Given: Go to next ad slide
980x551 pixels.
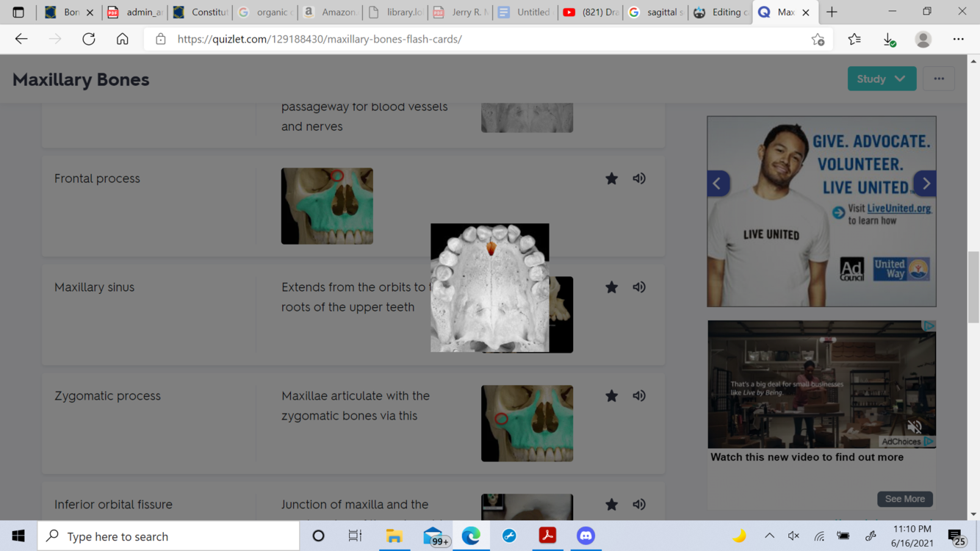Looking at the screenshot, I should [926, 184].
